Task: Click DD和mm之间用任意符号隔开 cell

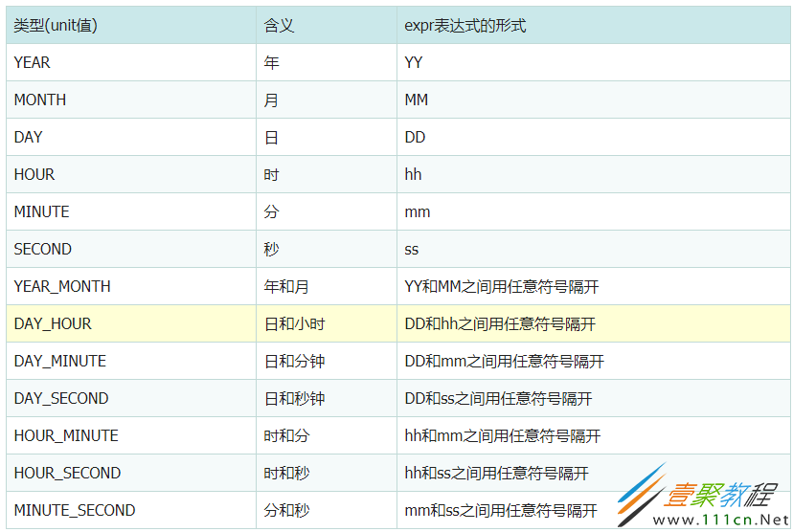Action: click(x=594, y=361)
